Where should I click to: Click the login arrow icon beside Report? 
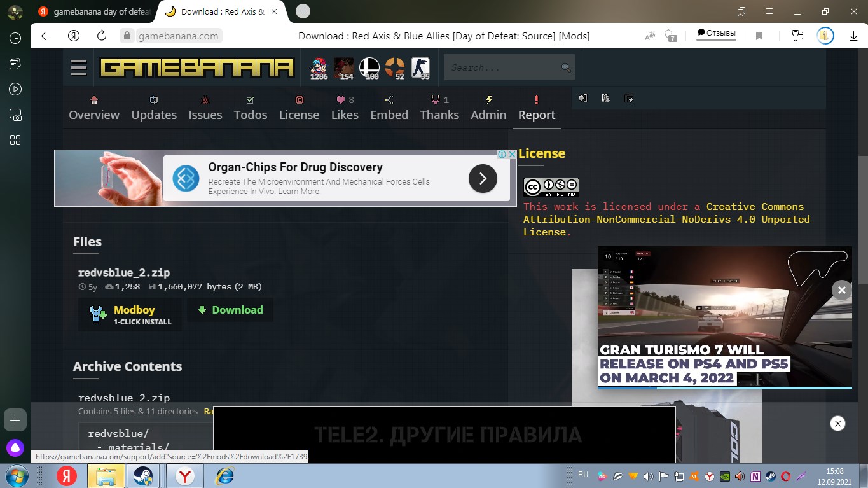point(583,98)
